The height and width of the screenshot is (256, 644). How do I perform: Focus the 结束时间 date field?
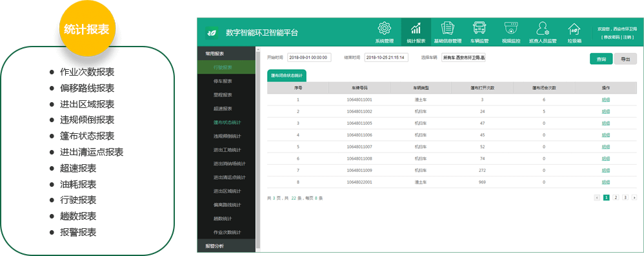(386, 58)
